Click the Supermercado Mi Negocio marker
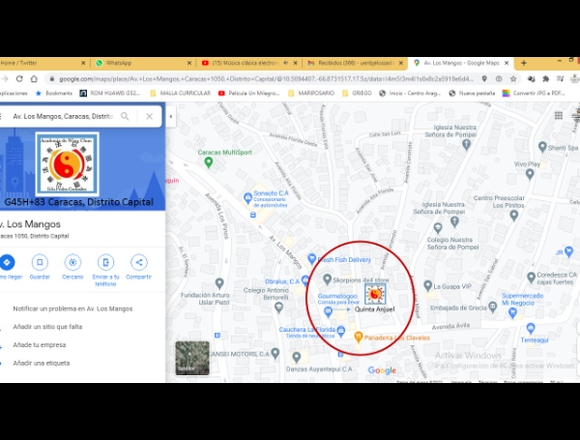Screen dimensions: 580x440 (x=512, y=313)
